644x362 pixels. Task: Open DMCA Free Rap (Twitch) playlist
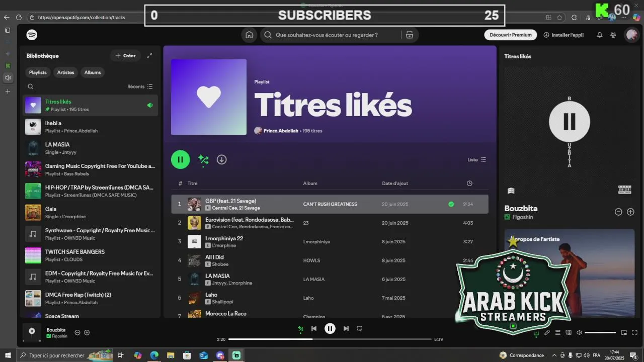[91, 298]
